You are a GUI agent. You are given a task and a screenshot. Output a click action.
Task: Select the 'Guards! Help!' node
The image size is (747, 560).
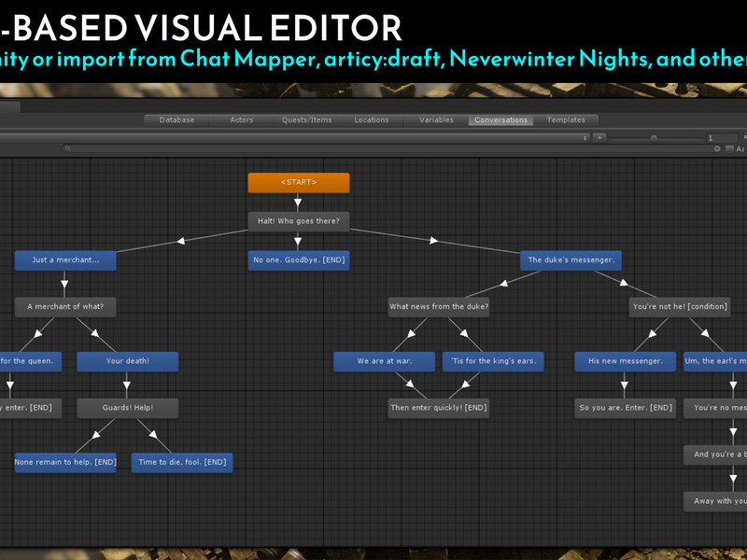(128, 409)
